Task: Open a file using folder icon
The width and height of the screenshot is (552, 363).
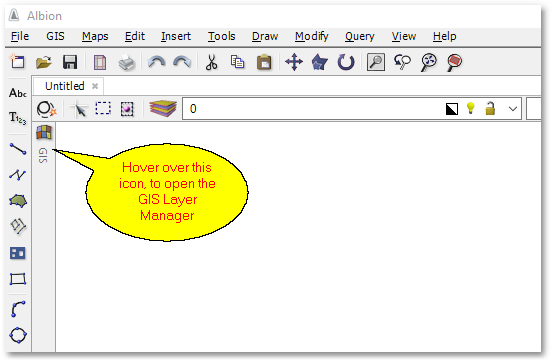Action: (44, 62)
